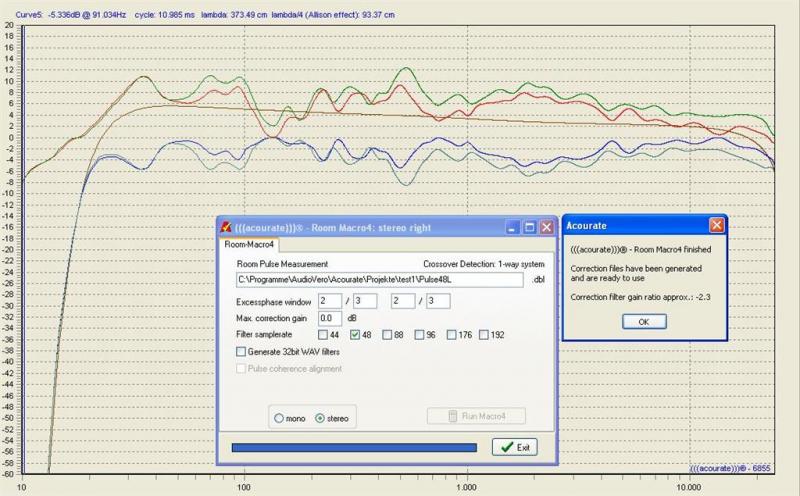Viewport: 800px width, 496px height.
Task: Minimize the Room Macro4 window
Action: (513, 227)
